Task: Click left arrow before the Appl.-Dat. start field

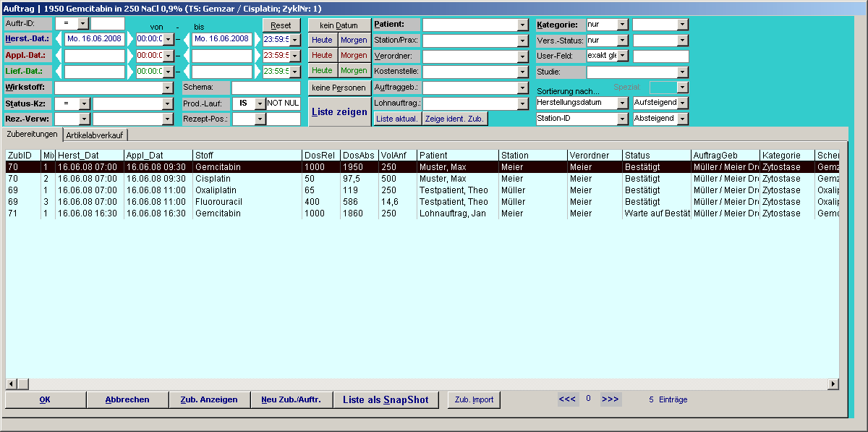Action: click(59, 55)
